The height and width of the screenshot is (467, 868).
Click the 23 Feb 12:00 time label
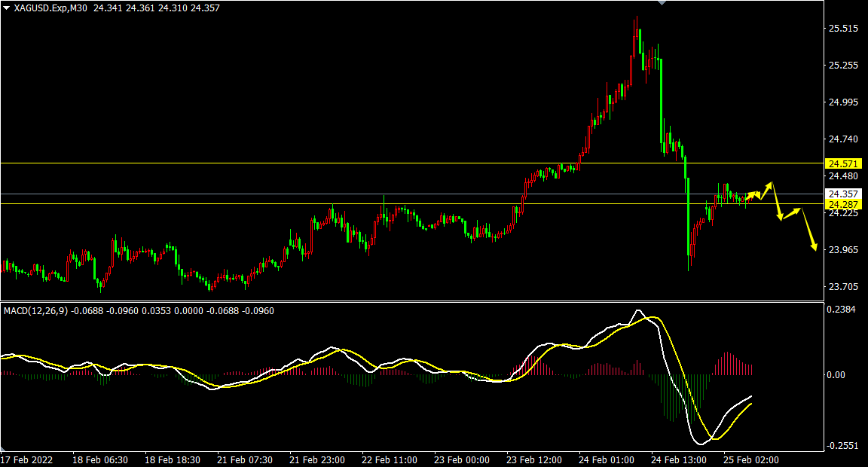(x=534, y=459)
